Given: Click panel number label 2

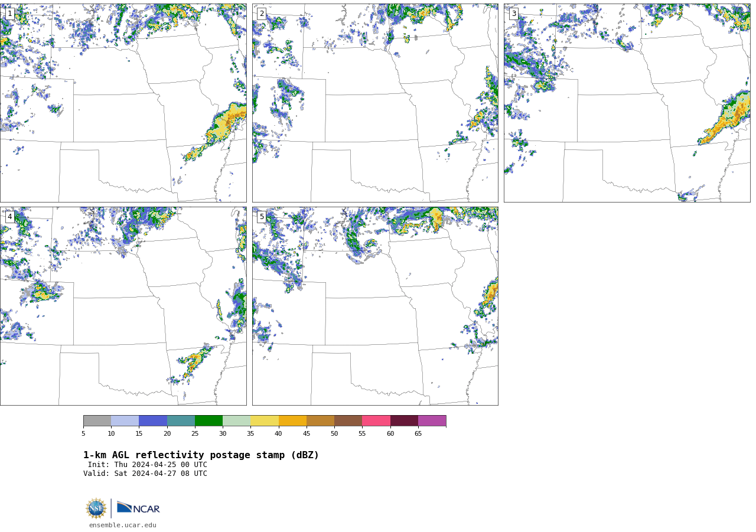Looking at the screenshot, I should [262, 14].
